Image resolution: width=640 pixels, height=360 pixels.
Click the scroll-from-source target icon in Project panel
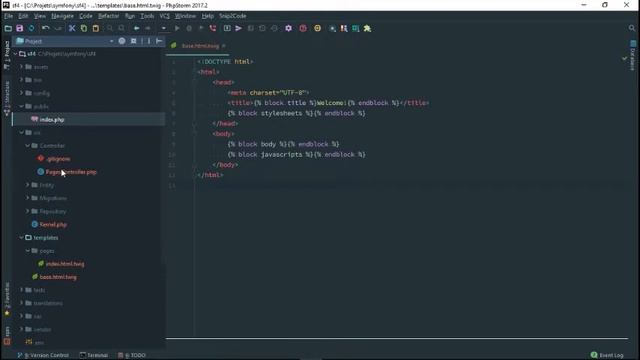(x=122, y=41)
